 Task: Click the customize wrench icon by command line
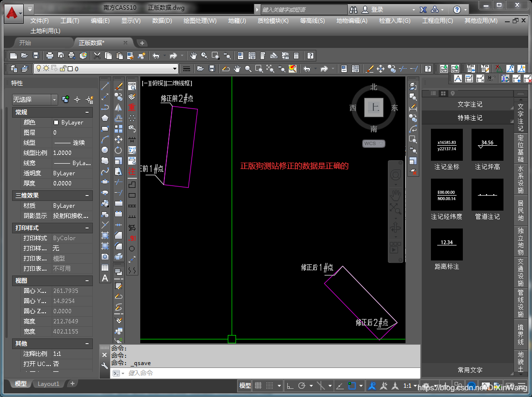coord(104,366)
